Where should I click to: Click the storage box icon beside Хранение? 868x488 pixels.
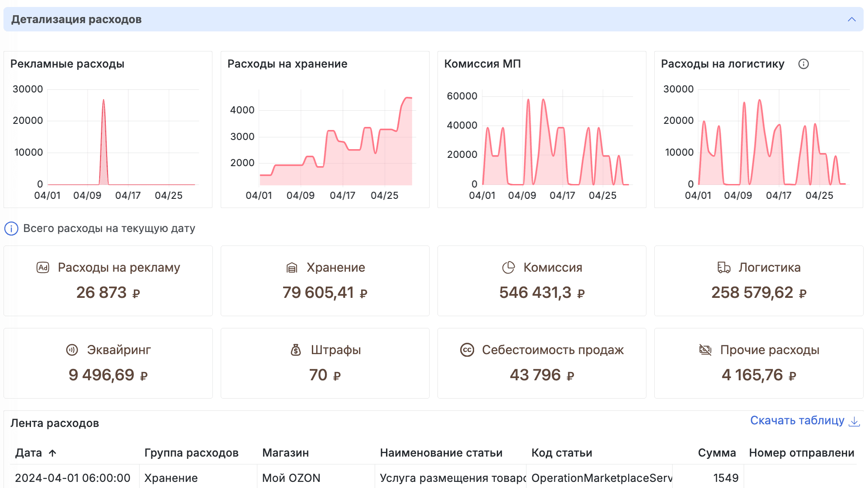tap(291, 267)
